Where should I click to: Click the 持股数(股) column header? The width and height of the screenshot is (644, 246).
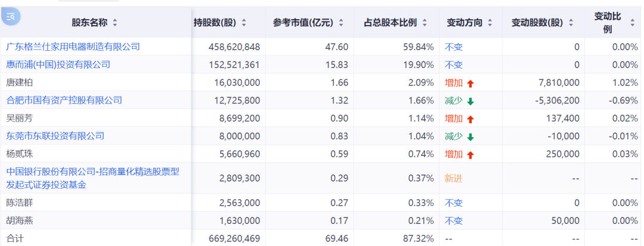click(x=215, y=23)
